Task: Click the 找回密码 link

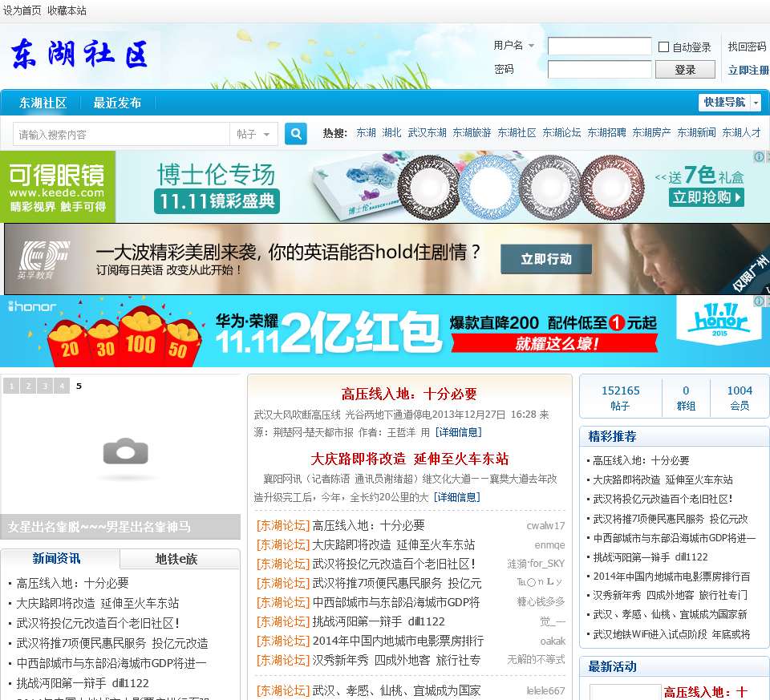Action: click(x=747, y=47)
